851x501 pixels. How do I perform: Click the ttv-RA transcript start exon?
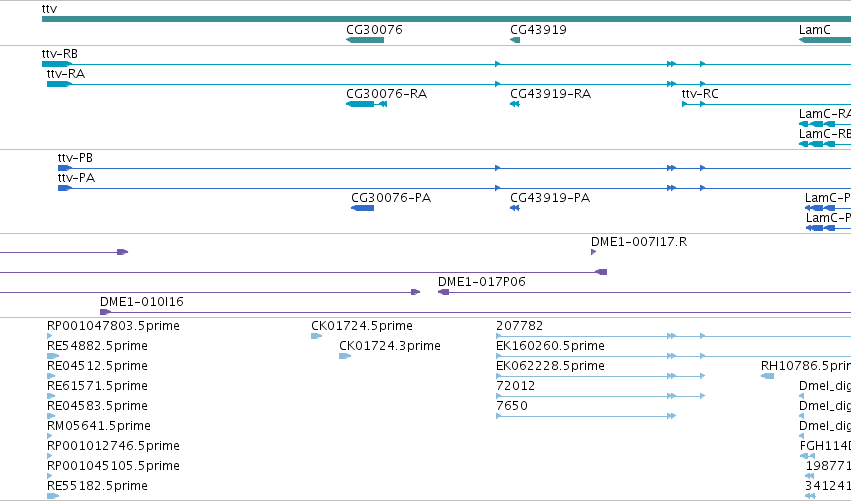tap(59, 84)
